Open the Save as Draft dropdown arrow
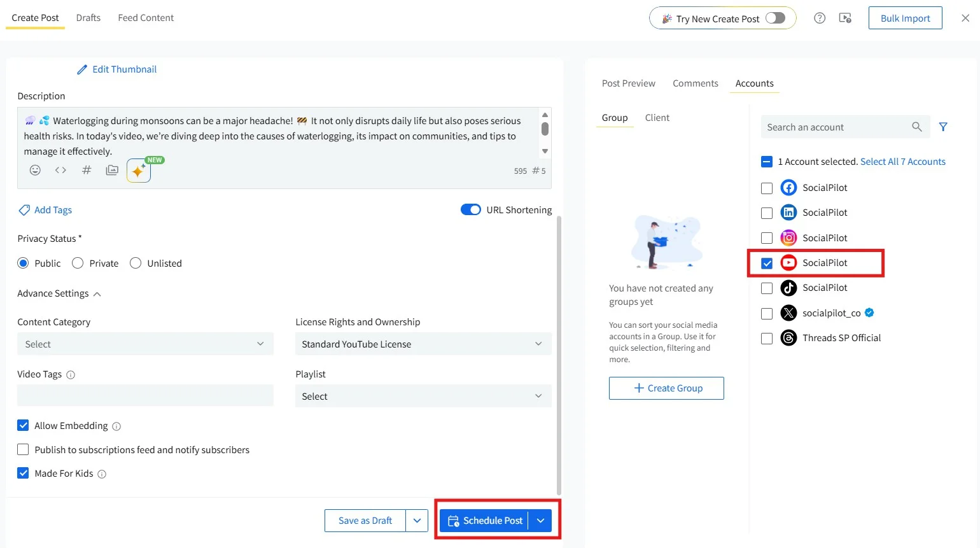Viewport: 980px width, 548px height. point(417,521)
